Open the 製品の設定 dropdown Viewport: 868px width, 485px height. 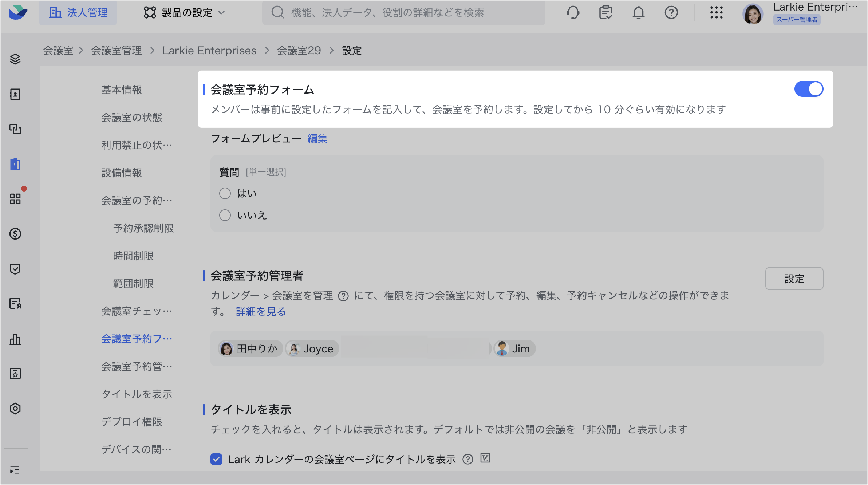click(184, 13)
